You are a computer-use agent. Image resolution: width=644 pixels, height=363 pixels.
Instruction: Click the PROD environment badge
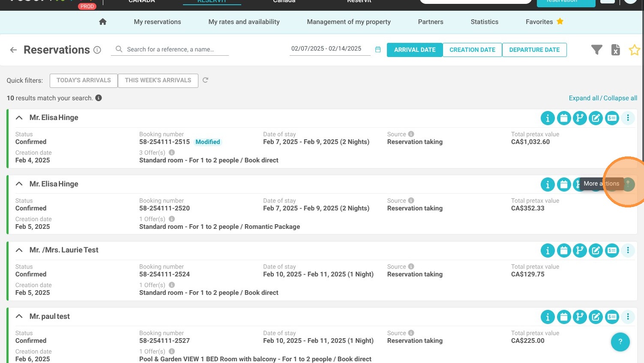point(87,6)
